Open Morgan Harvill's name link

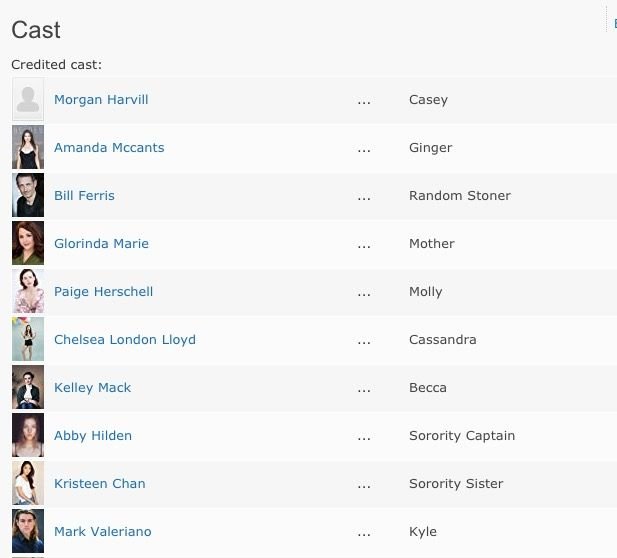pyautogui.click(x=101, y=100)
